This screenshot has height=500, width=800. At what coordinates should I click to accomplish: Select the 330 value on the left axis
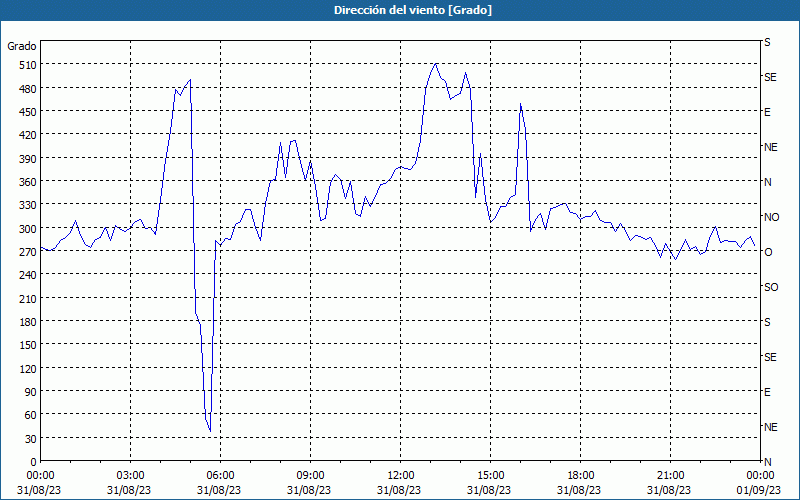click(28, 205)
